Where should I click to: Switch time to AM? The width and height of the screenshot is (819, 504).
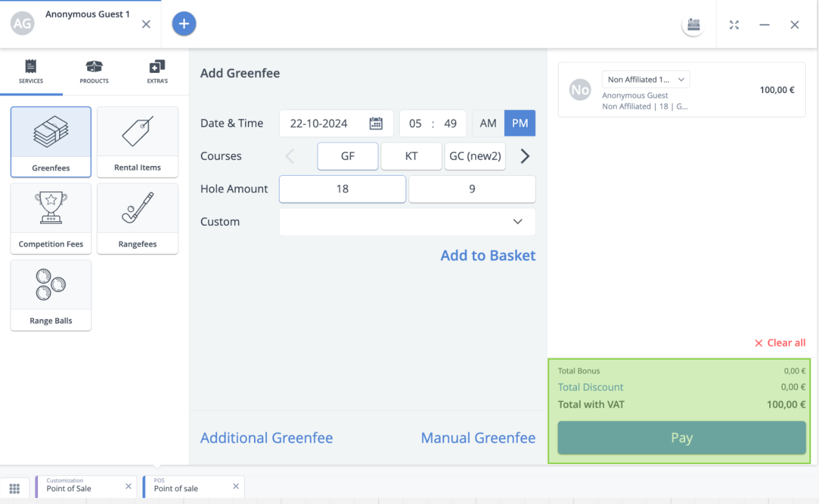point(488,123)
